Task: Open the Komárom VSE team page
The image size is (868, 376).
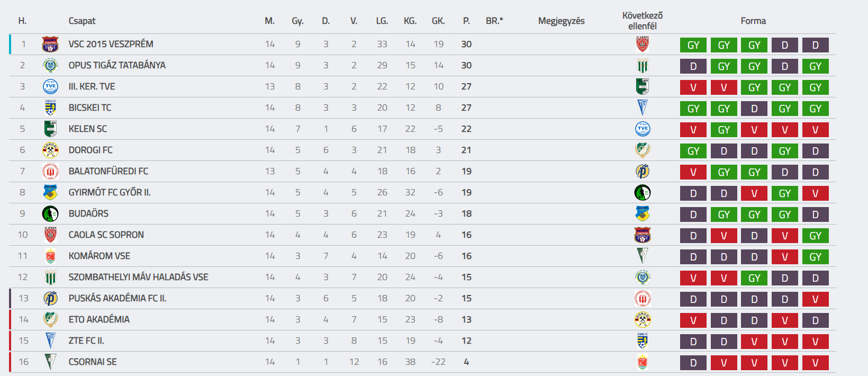Action: coord(100,256)
